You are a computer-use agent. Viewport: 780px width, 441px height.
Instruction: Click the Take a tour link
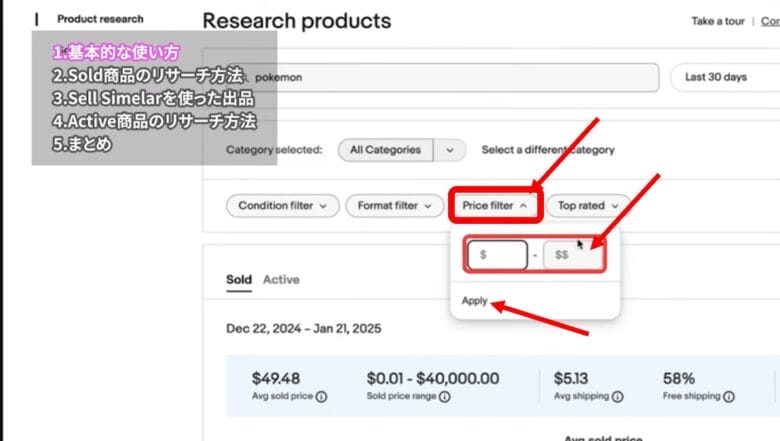pyautogui.click(x=718, y=21)
